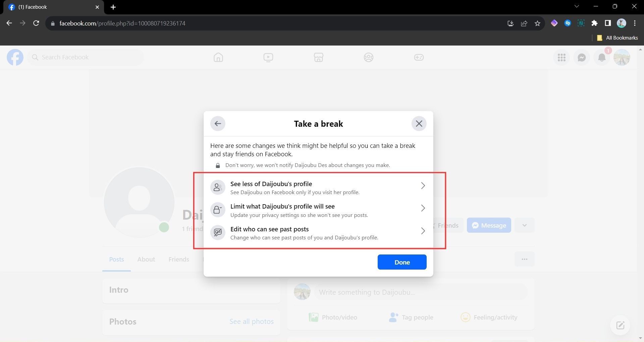Open the install app icon in address bar
Viewport: 644px width, 342px height.
click(510, 23)
